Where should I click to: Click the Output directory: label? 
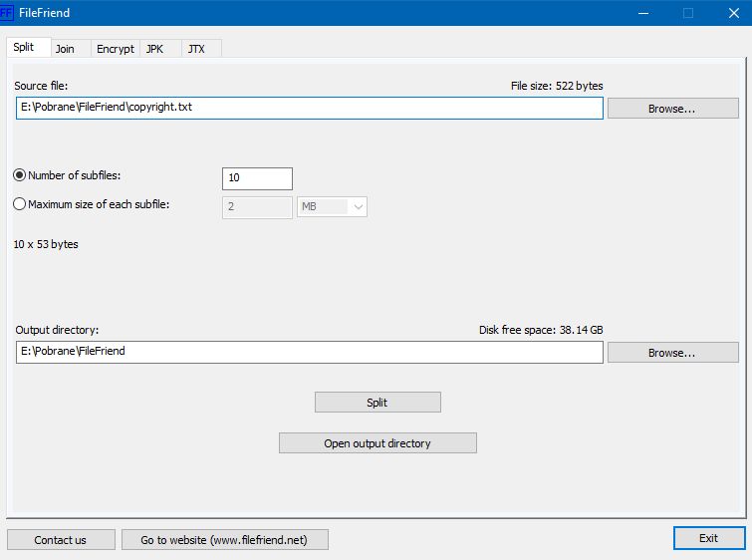(x=57, y=330)
